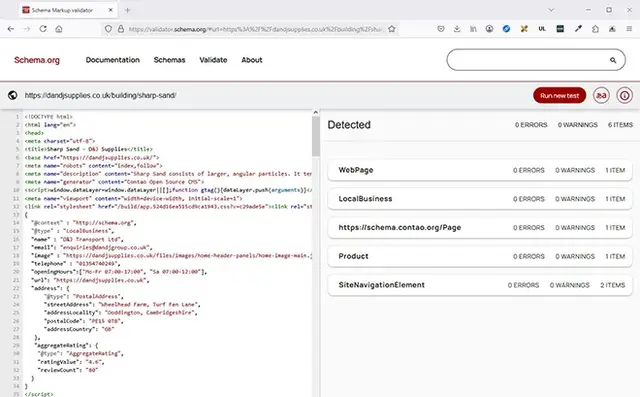Click the title code line Sharp Sand
The width and height of the screenshot is (640, 397).
[x=89, y=149]
